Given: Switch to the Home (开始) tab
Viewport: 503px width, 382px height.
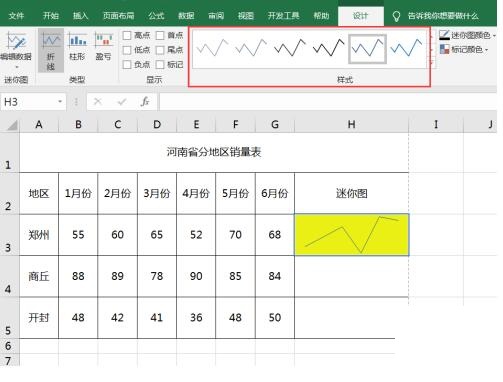Looking at the screenshot, I should 51,16.
